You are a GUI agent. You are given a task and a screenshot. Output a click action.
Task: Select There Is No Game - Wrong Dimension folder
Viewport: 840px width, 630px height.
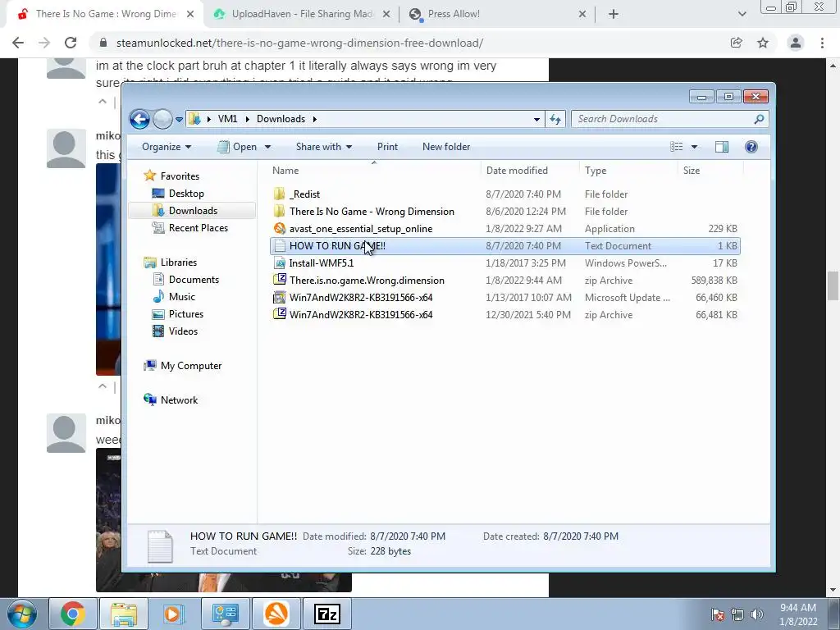click(372, 212)
